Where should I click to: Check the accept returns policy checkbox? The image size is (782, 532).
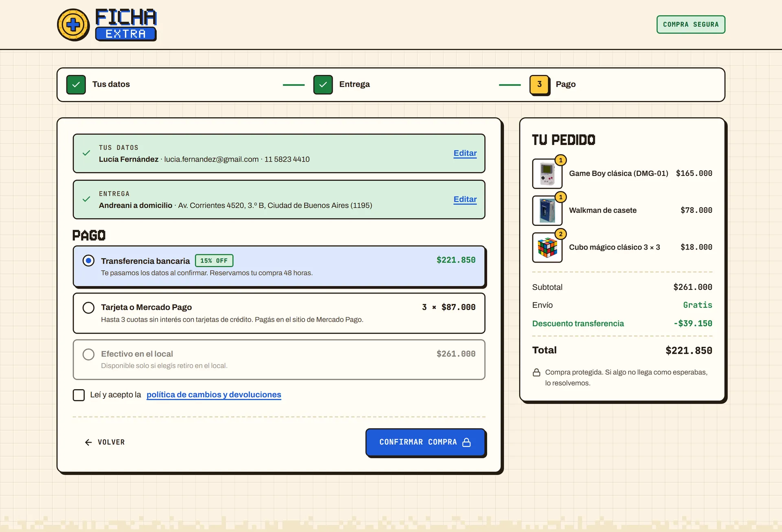(79, 395)
